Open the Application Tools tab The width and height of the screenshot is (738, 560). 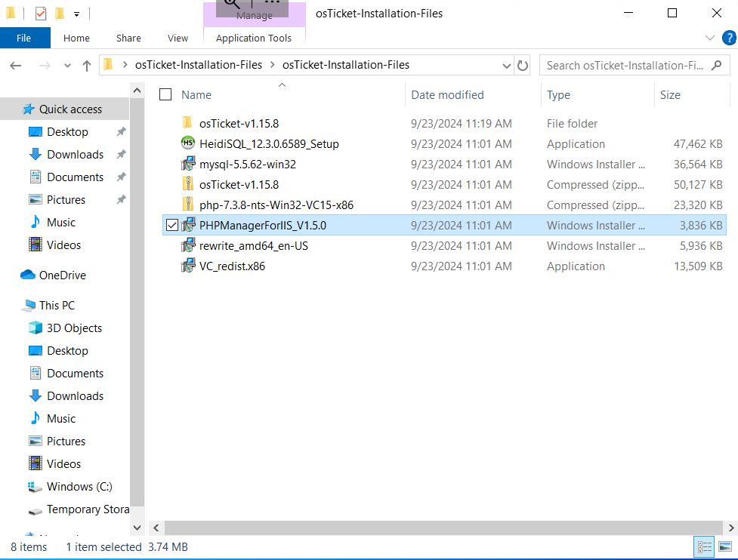tap(254, 38)
